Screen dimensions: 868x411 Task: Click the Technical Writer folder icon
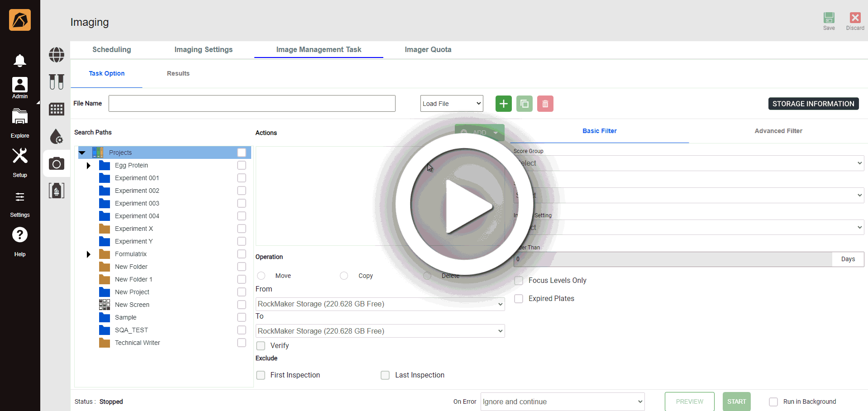click(x=105, y=343)
